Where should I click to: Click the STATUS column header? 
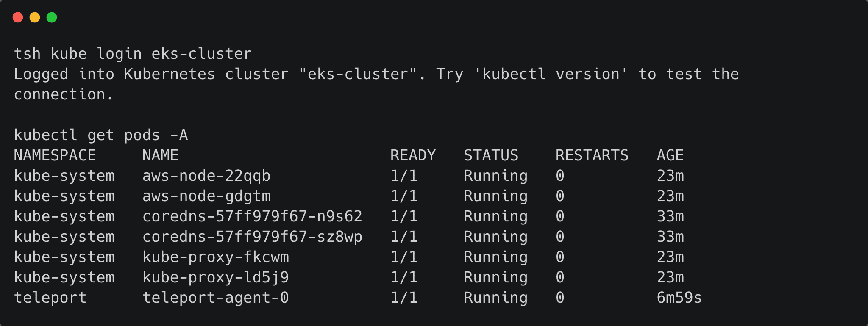pos(491,155)
